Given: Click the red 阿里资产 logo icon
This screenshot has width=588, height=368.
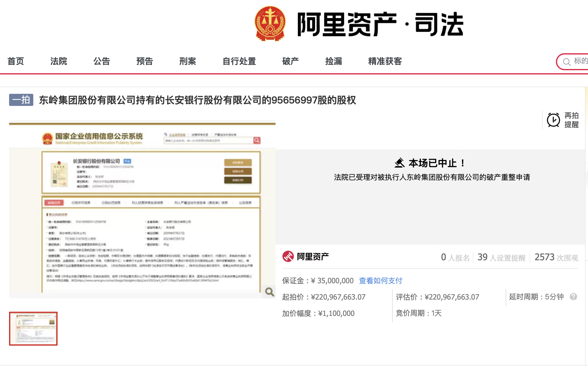Looking at the screenshot, I should (288, 257).
